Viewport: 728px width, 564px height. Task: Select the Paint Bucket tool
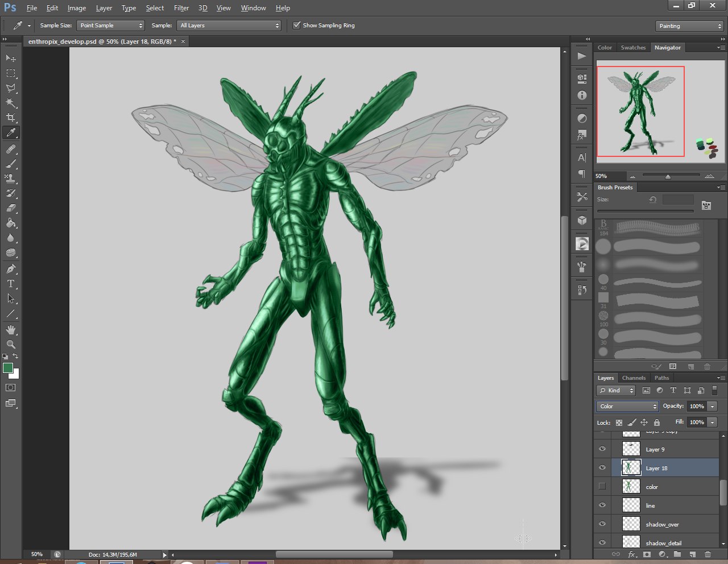[x=11, y=223]
